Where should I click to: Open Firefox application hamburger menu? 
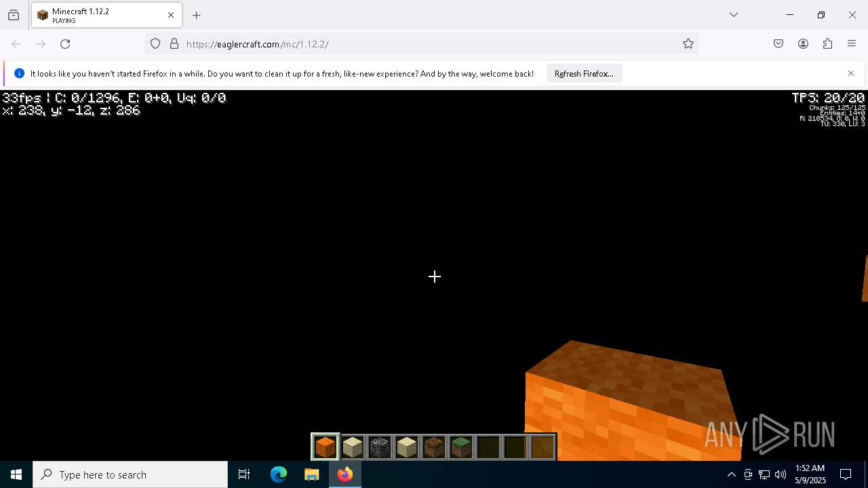(852, 44)
